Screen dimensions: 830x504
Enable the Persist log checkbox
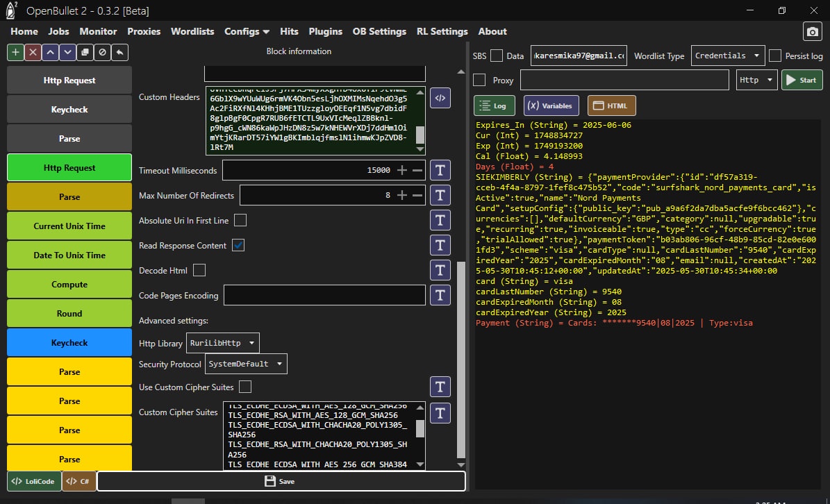tap(775, 56)
